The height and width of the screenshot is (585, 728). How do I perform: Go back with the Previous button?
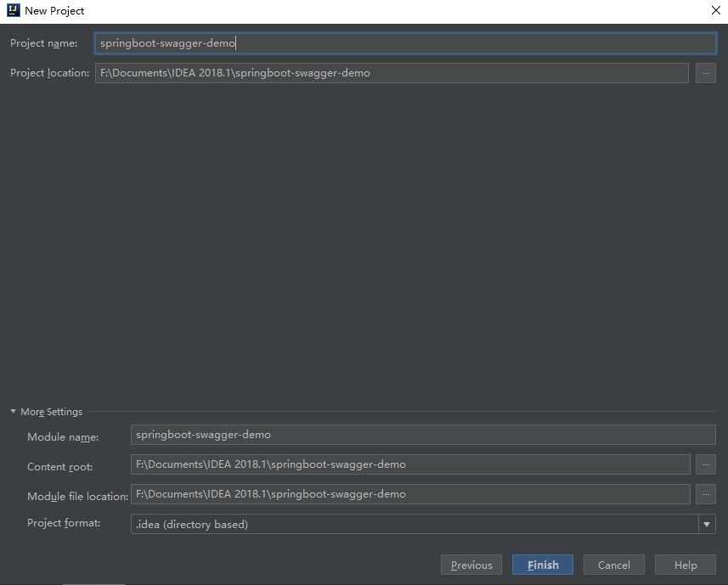[x=471, y=565]
